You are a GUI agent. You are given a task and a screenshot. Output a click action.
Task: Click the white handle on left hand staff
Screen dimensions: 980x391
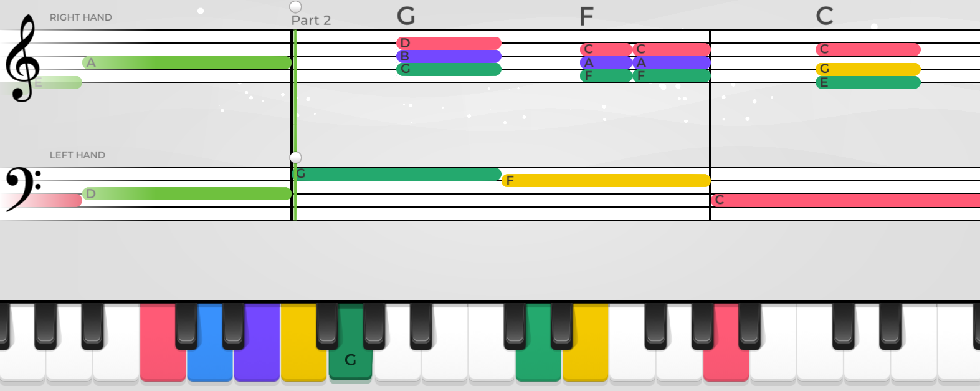[x=296, y=157]
